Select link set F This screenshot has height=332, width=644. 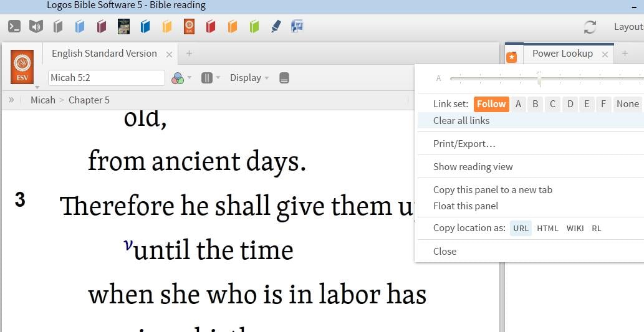[x=603, y=104]
